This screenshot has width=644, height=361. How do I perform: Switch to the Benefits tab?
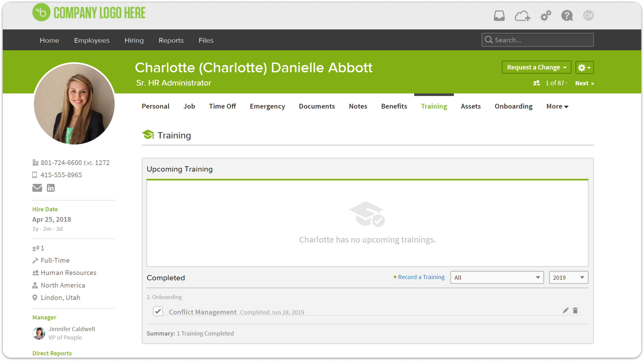point(394,106)
